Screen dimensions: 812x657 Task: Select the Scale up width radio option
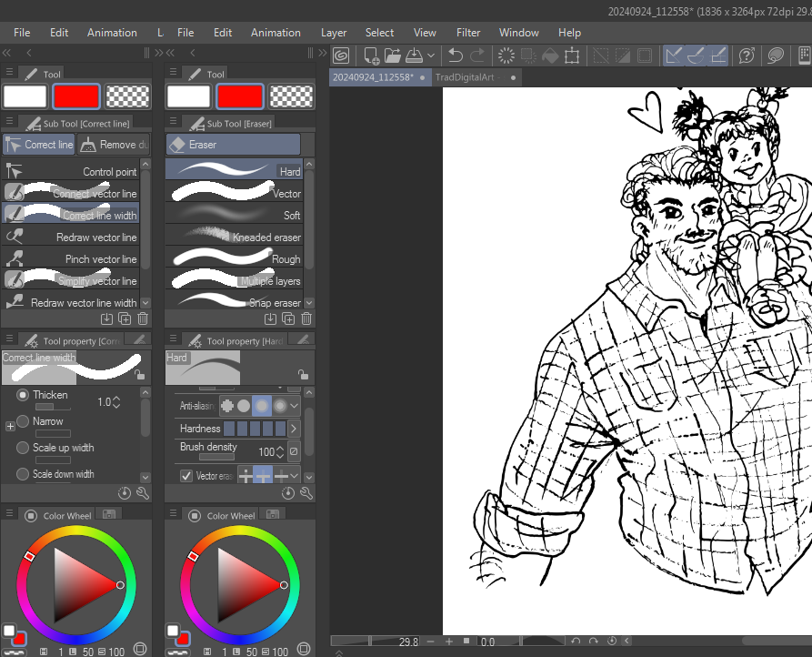(23, 448)
